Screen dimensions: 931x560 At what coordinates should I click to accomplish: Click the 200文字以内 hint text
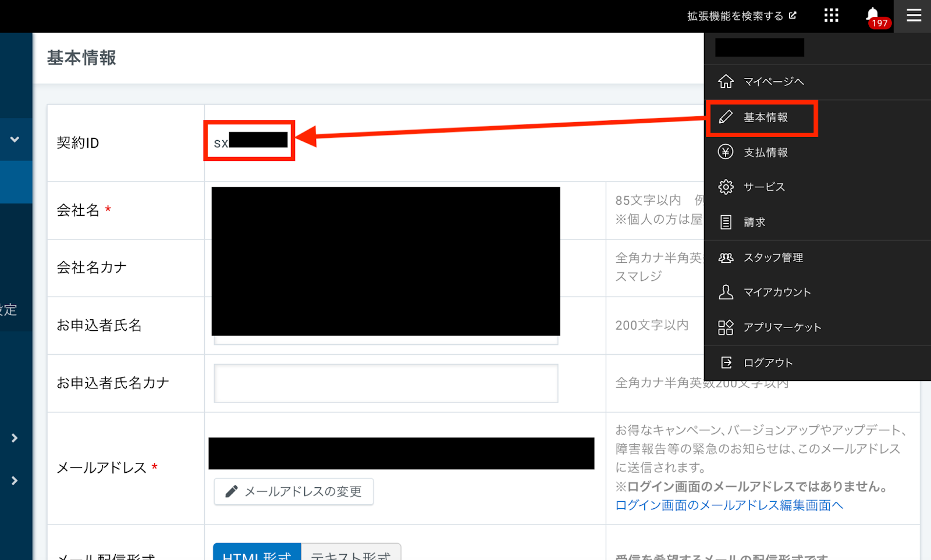(652, 325)
